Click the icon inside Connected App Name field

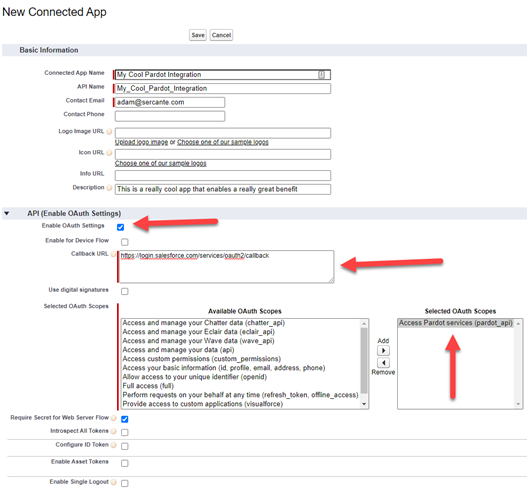coord(322,75)
